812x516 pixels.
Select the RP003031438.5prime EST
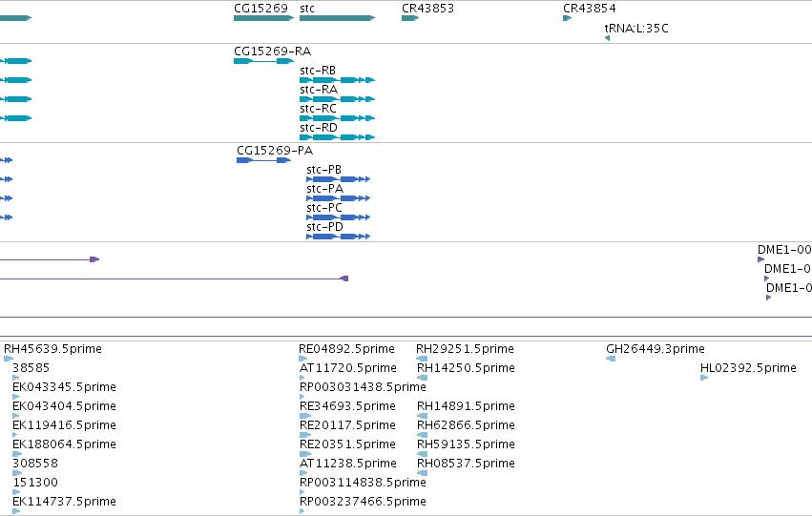[x=363, y=387]
